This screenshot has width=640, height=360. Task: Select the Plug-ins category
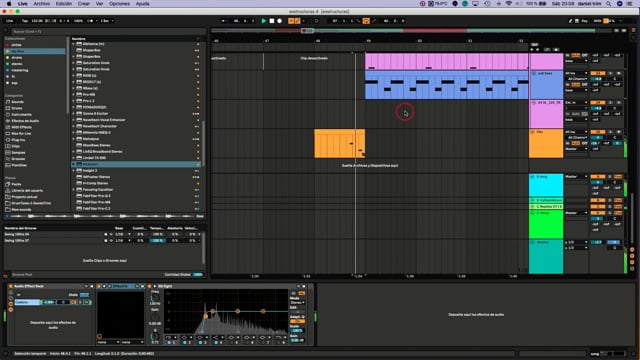click(18, 140)
